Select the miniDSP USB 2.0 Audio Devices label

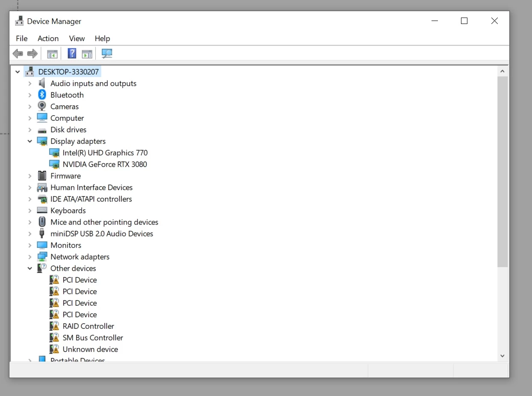[x=102, y=233]
